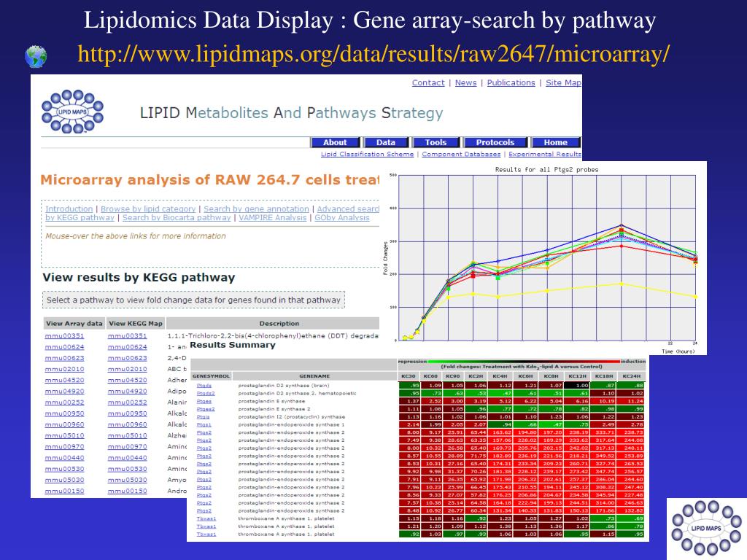Image resolution: width=747 pixels, height=560 pixels.
Task: Click the View Array data column header
Action: click(74, 323)
